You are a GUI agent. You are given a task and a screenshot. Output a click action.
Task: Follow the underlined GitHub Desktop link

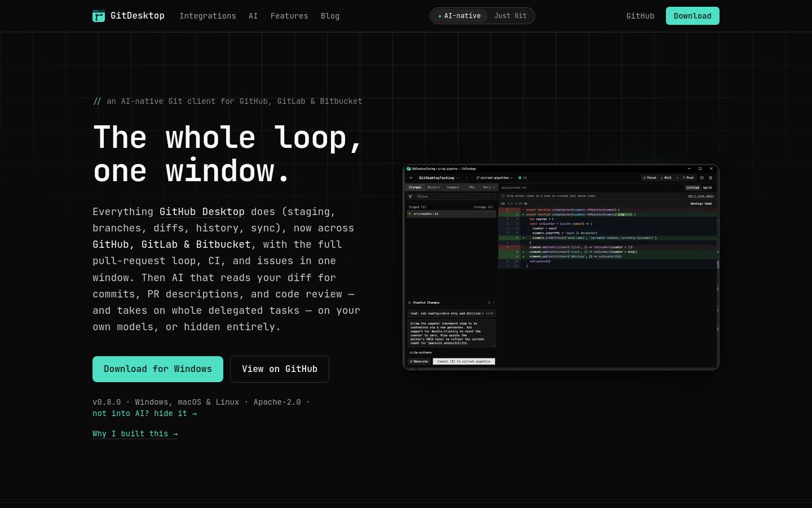tap(202, 212)
